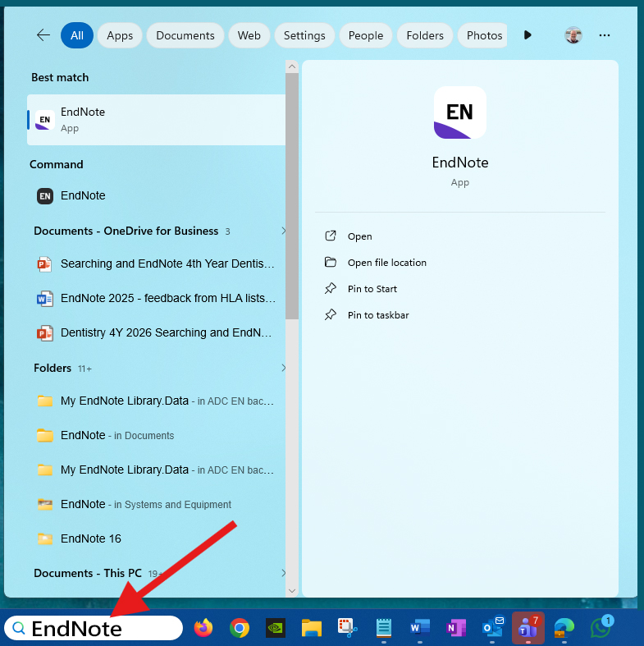Click the back arrow in search panel
This screenshot has height=646, width=644.
point(43,35)
